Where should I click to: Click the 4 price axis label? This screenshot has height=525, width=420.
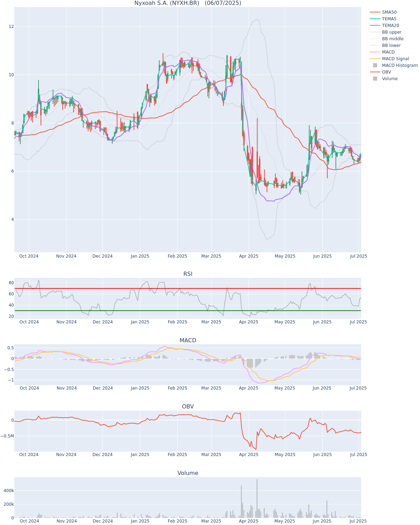[x=12, y=219]
